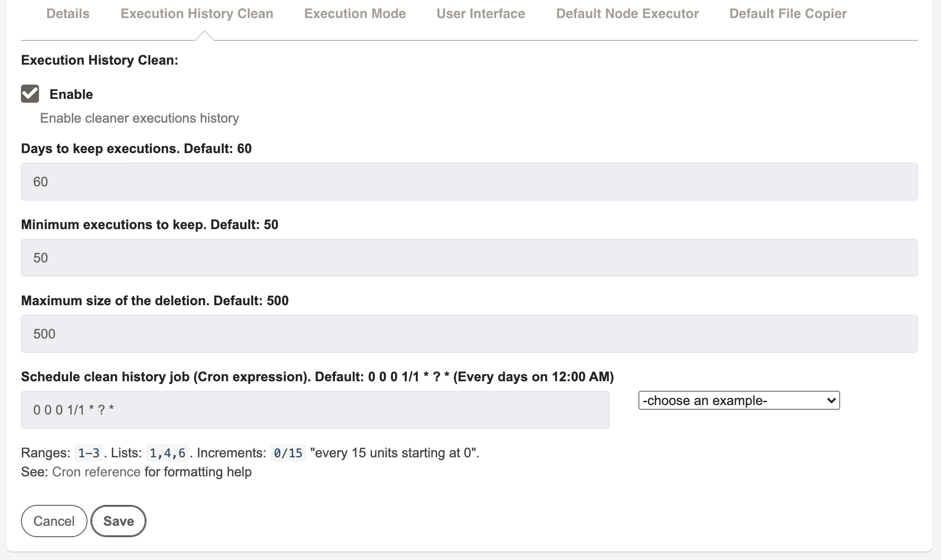Click the cron expression input field
Viewport: 941px width, 560px height.
pos(315,410)
